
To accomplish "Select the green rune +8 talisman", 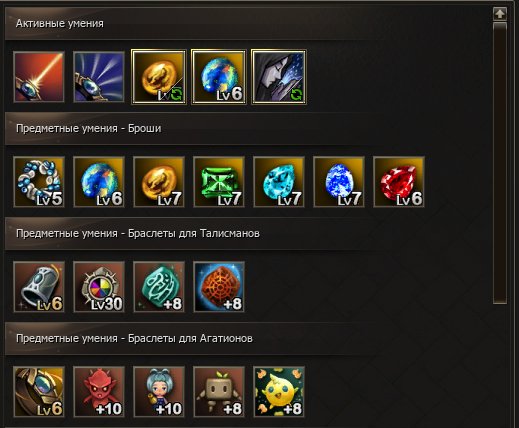I will tap(159, 287).
